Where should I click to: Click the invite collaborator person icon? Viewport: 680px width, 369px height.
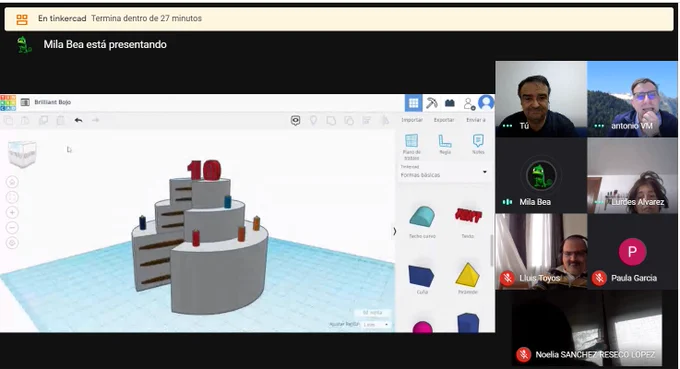pos(469,104)
